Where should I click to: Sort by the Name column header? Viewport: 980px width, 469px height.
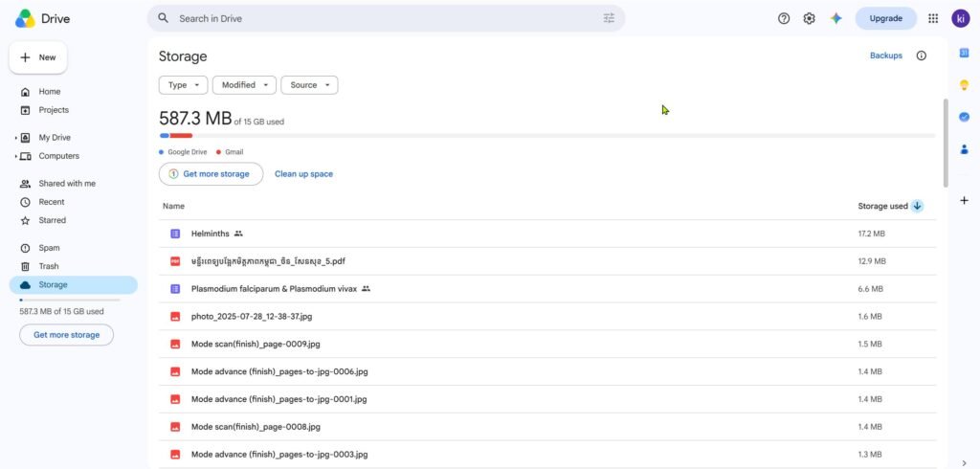[x=173, y=206]
